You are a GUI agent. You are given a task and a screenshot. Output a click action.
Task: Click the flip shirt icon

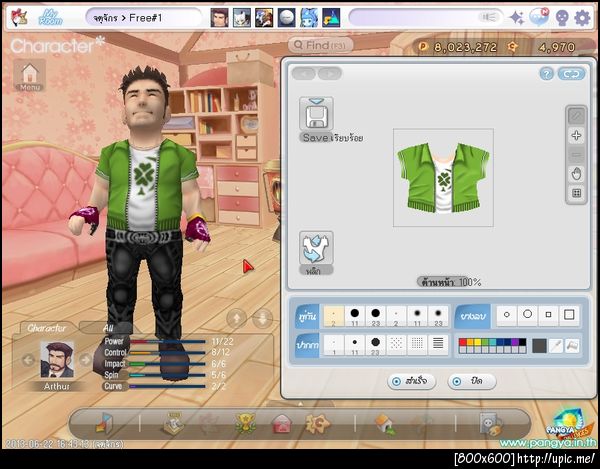point(316,248)
